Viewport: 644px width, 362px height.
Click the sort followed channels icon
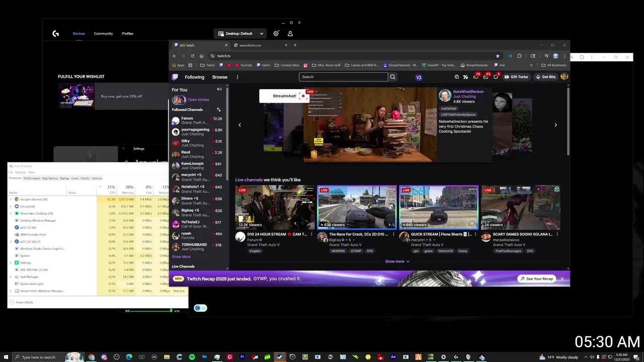coord(218,110)
